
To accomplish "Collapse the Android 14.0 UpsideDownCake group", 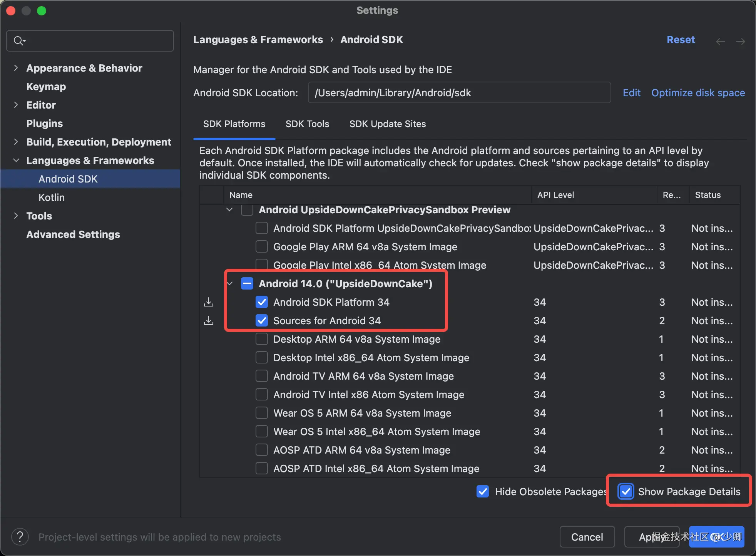I will pos(230,284).
